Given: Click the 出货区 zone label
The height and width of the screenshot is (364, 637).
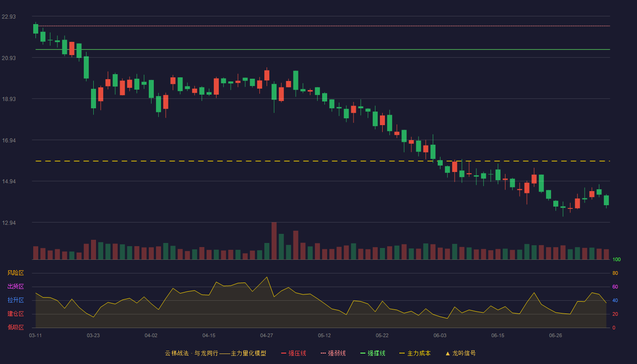Looking at the screenshot, I should point(15,287).
